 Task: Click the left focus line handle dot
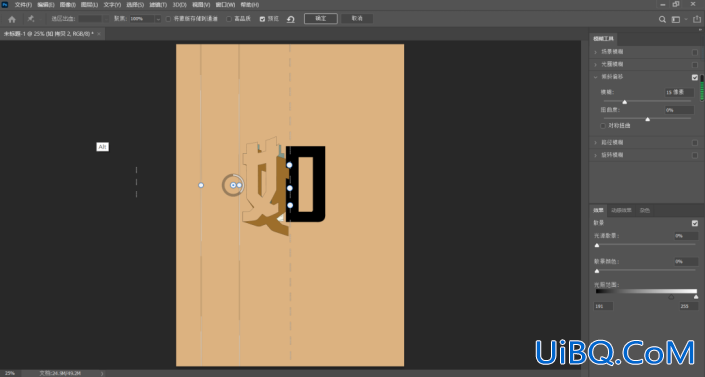click(x=201, y=185)
